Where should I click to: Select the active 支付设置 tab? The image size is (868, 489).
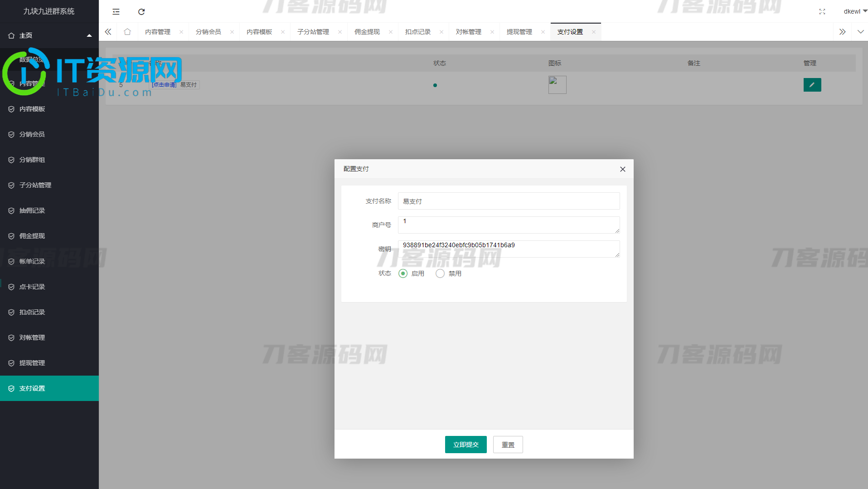pos(570,32)
